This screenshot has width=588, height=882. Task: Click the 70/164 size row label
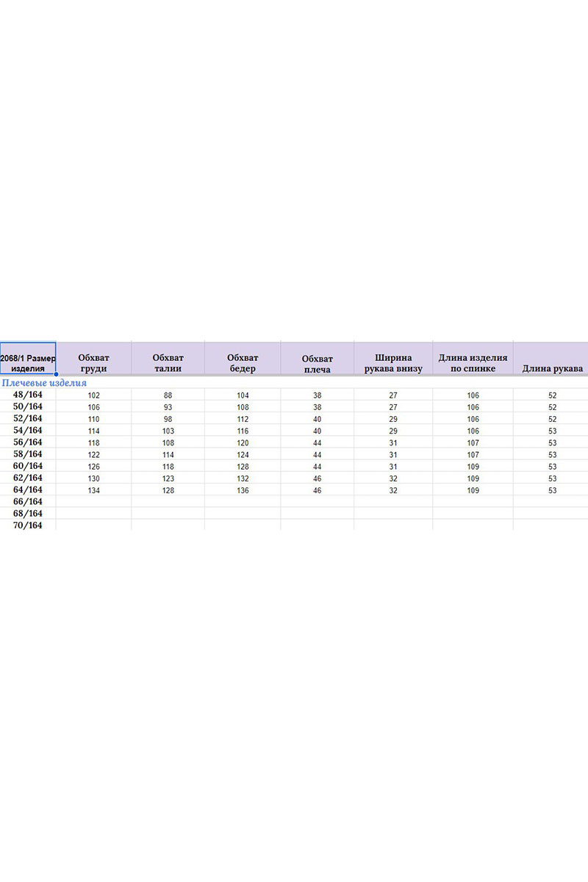tap(28, 525)
